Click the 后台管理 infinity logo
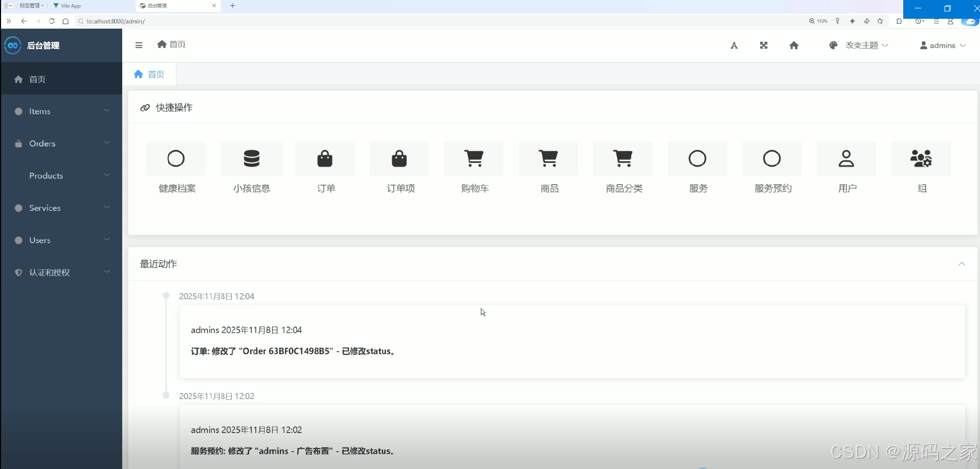Viewport: 980px width, 469px height. coord(13,45)
